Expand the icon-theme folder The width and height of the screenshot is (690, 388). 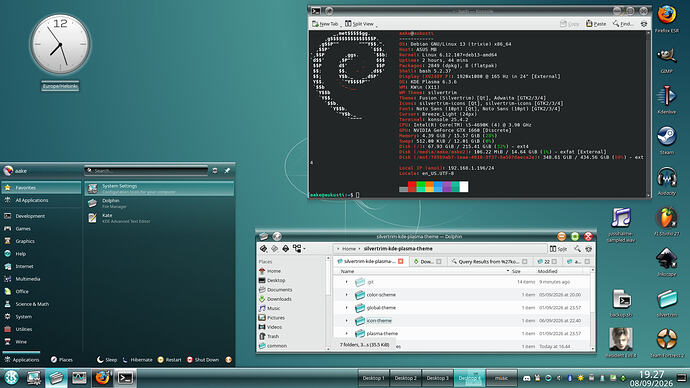[346, 321]
